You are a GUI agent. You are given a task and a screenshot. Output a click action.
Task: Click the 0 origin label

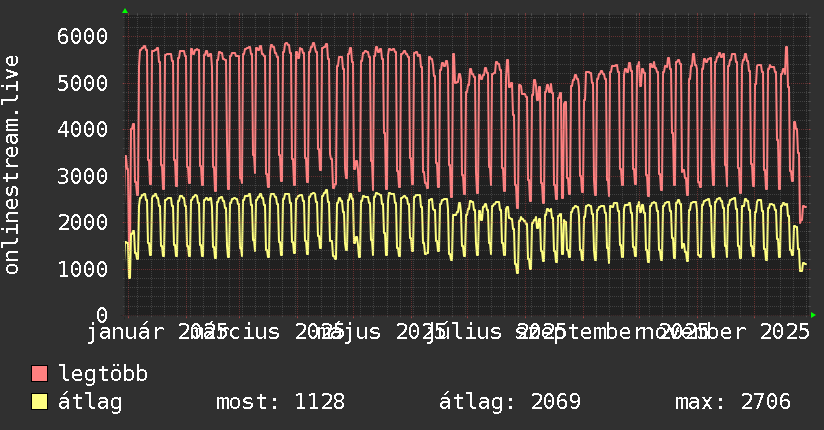point(102,315)
